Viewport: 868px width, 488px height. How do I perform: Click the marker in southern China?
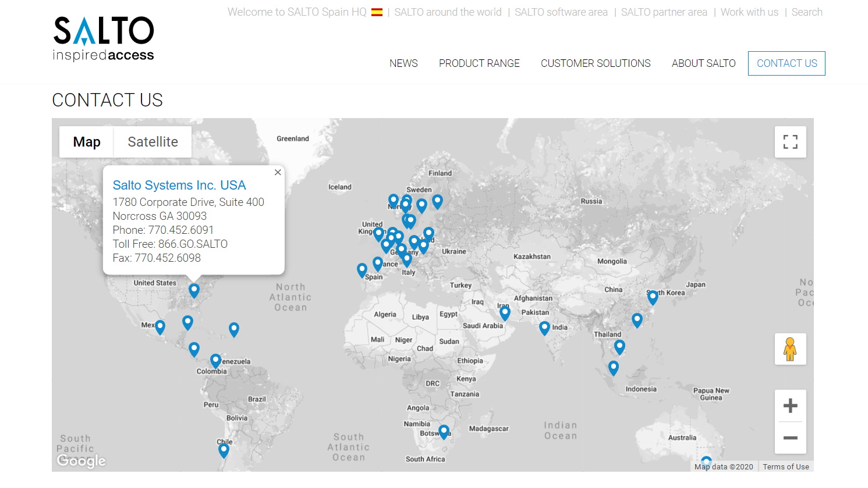tap(637, 321)
